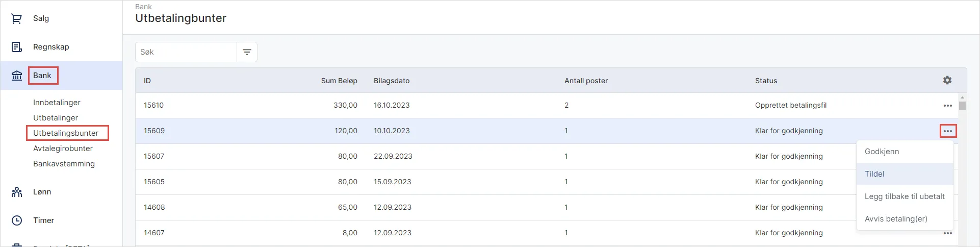This screenshot has height=247, width=980.
Task: Open Innbetalinger in the Bank submenu
Action: pyautogui.click(x=57, y=103)
